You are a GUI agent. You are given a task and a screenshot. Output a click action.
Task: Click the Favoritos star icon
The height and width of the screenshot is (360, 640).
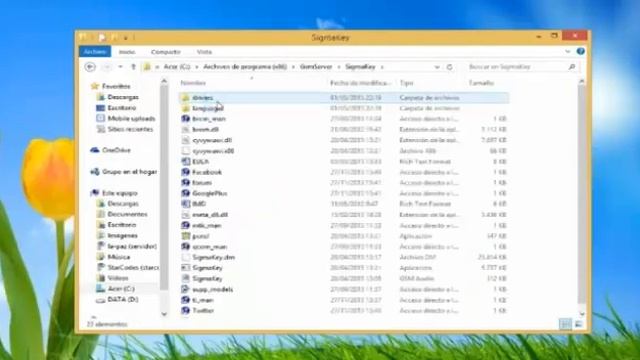[95, 86]
